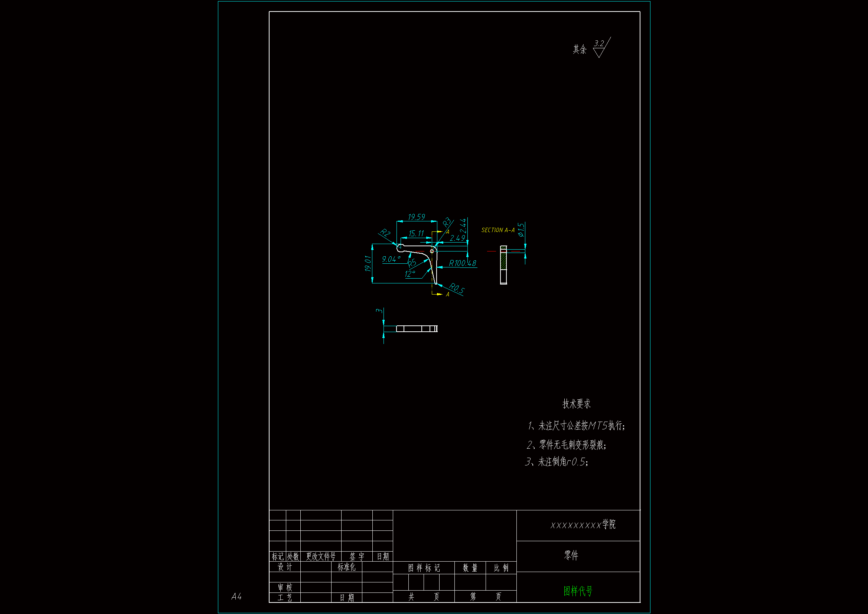This screenshot has width=868, height=614.
Task: Click the 9.04° angle dimension text
Action: [x=391, y=259]
